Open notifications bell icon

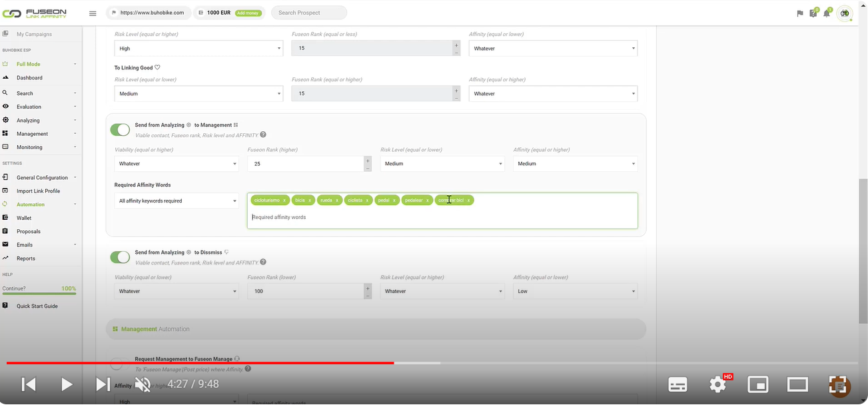point(827,13)
